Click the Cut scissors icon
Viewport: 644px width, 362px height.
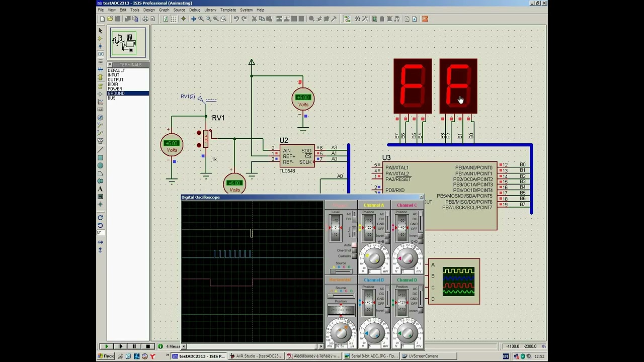pyautogui.click(x=255, y=19)
